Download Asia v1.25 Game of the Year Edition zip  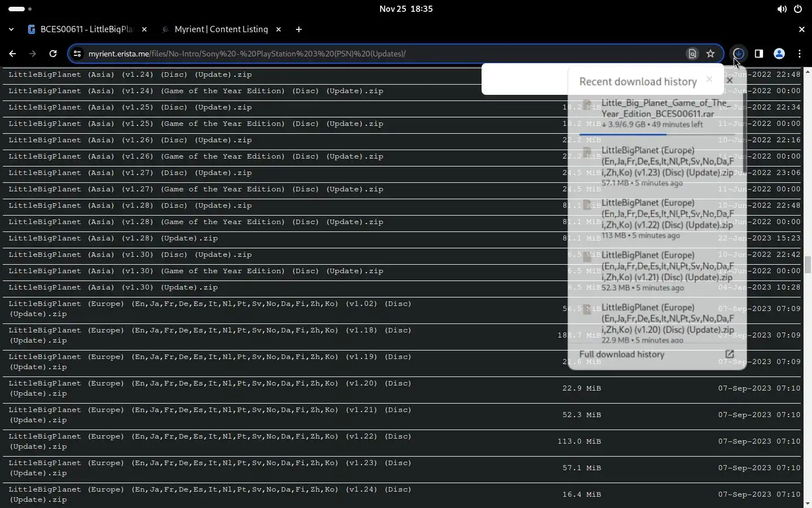tap(196, 124)
